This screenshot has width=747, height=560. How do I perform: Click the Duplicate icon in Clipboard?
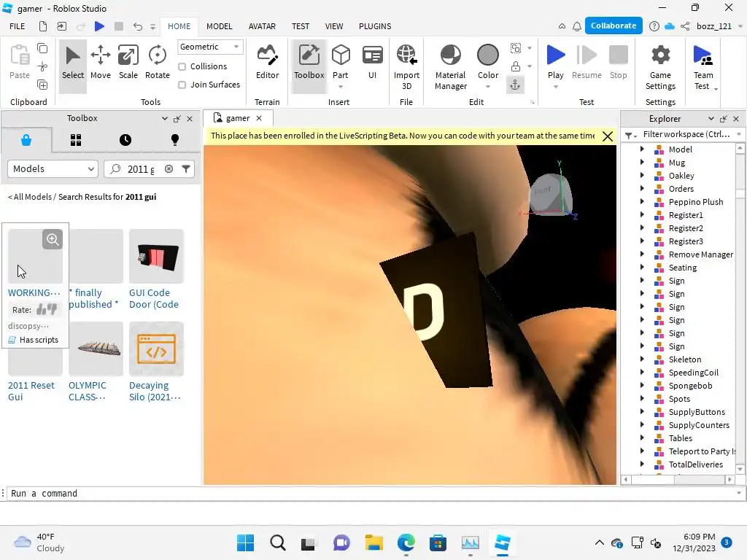click(x=42, y=85)
